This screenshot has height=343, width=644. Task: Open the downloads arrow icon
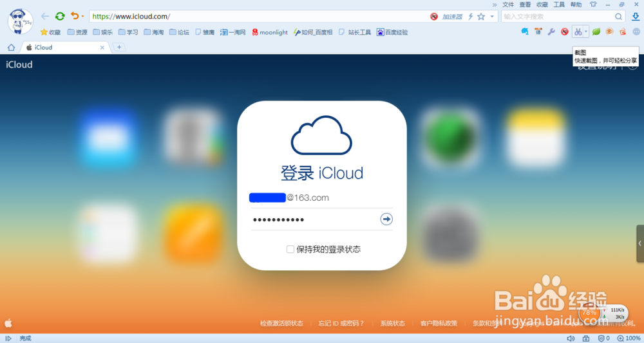(636, 17)
